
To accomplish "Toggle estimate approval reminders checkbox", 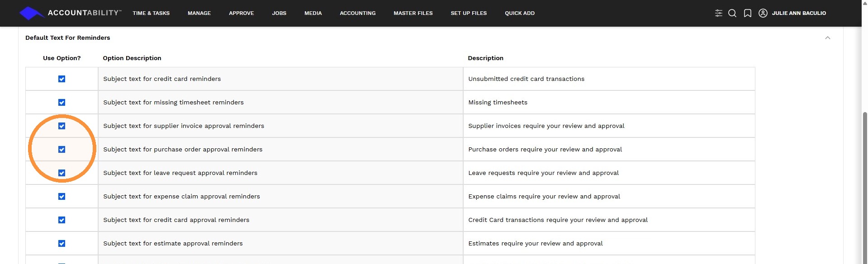I will 62,244.
